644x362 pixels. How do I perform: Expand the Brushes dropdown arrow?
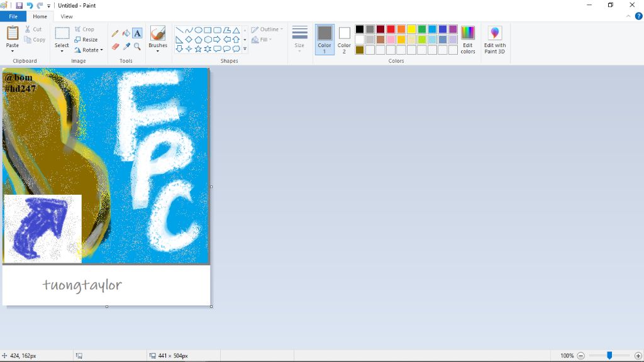(158, 51)
